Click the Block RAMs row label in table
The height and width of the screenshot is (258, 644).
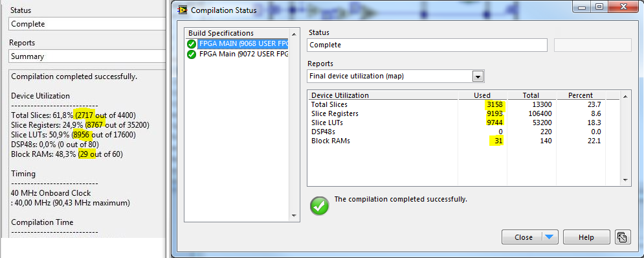[331, 141]
